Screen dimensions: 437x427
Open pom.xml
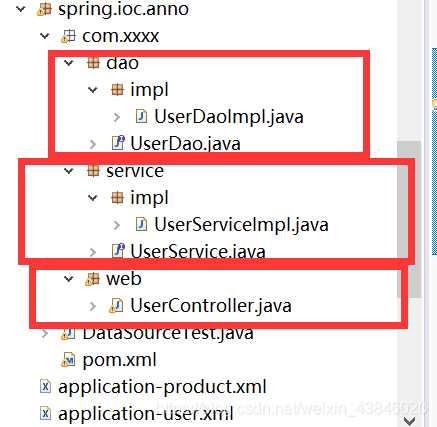point(119,360)
